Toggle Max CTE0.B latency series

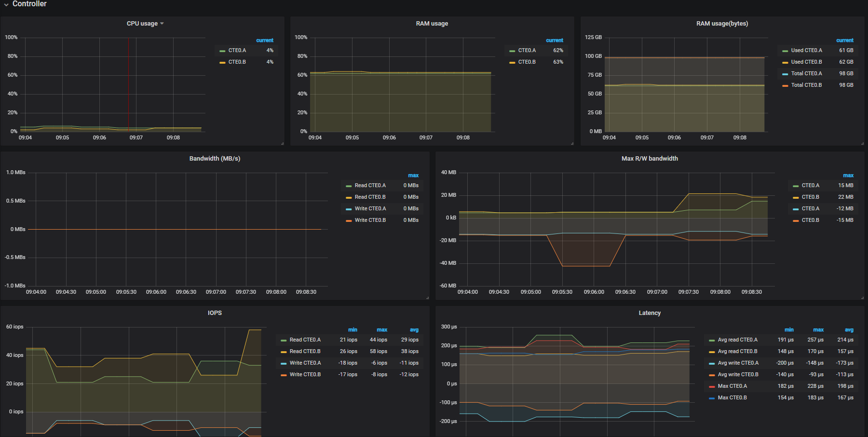732,398
